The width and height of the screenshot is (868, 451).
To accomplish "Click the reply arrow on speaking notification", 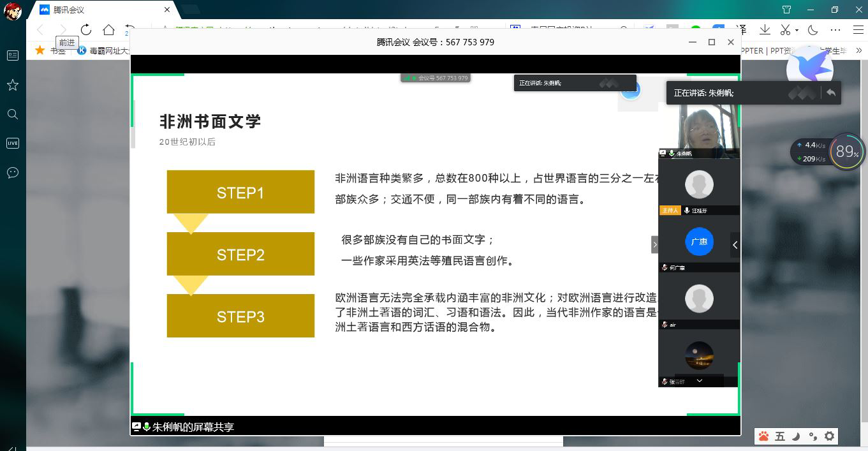I will pyautogui.click(x=830, y=93).
